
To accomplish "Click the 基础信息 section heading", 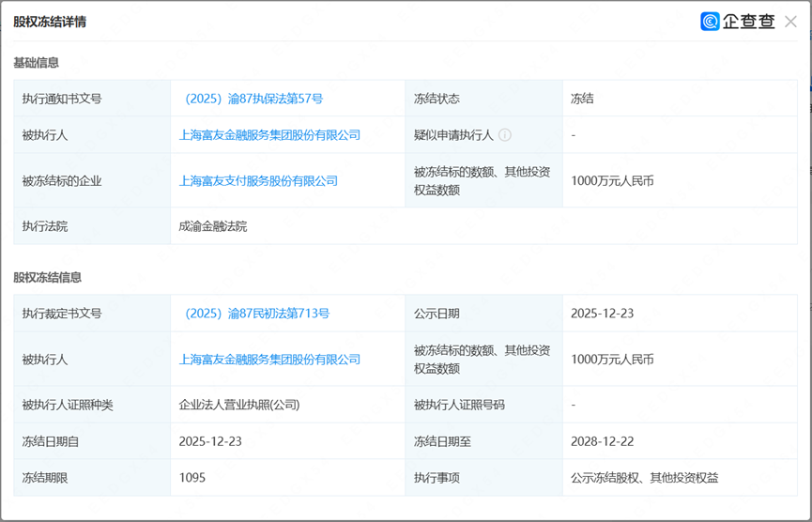I will pyautogui.click(x=36, y=63).
